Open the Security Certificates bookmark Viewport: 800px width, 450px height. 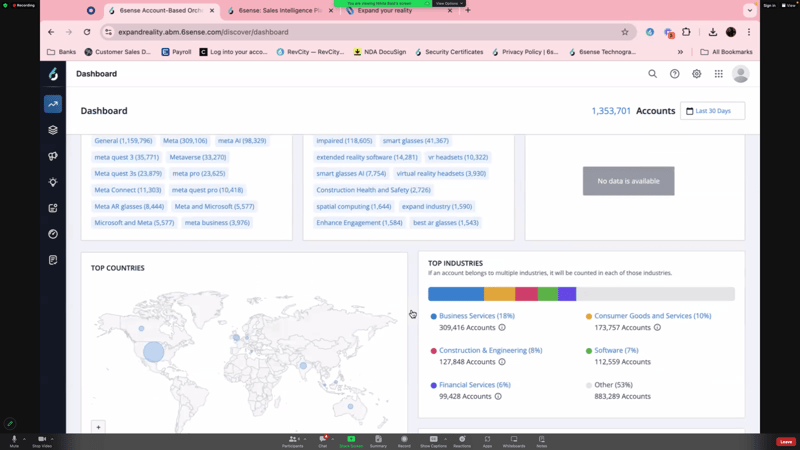[449, 52]
